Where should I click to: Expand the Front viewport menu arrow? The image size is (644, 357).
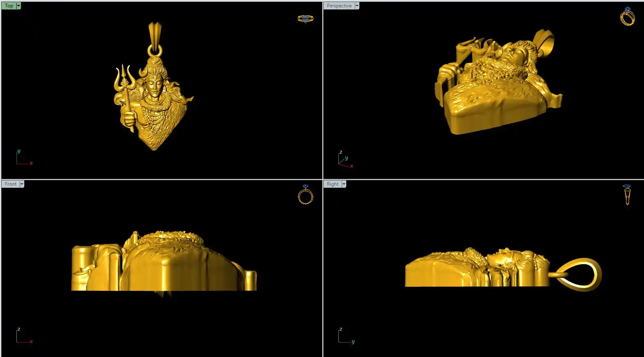[22, 184]
